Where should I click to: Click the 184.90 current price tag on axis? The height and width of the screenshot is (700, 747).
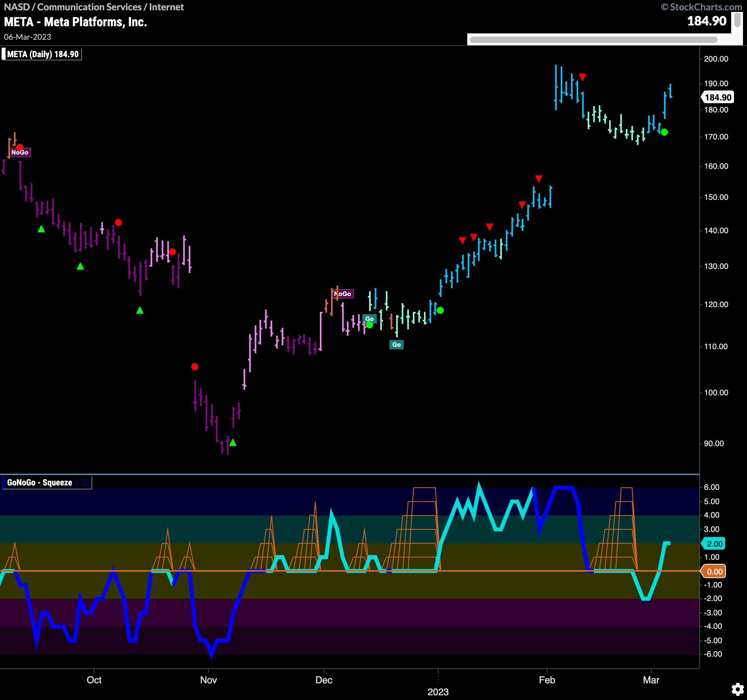[718, 97]
